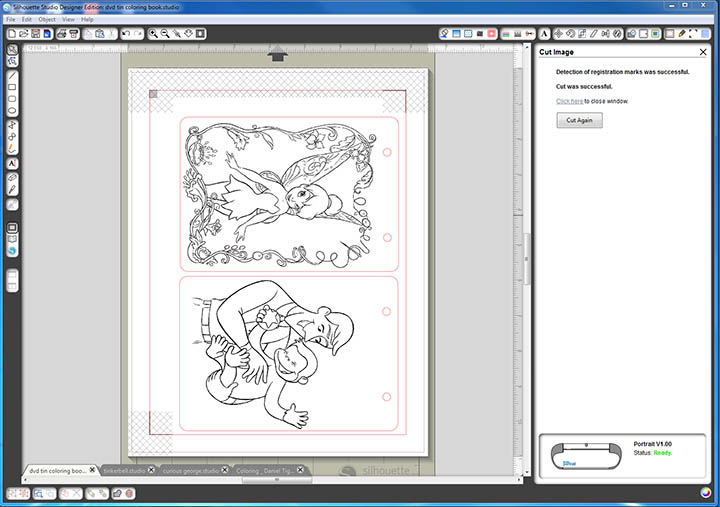Select the Pan (hand move) tool
Screen dimensions: 720x507
189,34
